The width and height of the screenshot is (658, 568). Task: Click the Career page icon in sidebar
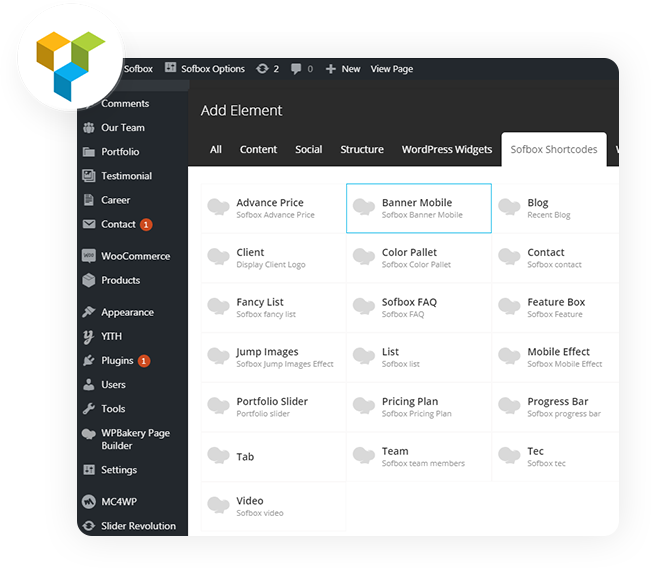[x=89, y=200]
